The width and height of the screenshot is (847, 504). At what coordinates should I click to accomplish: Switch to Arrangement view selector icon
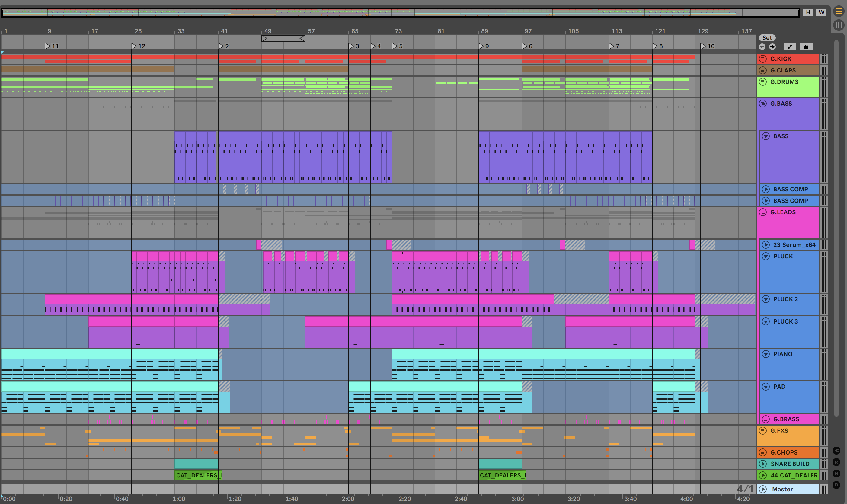coord(839,11)
